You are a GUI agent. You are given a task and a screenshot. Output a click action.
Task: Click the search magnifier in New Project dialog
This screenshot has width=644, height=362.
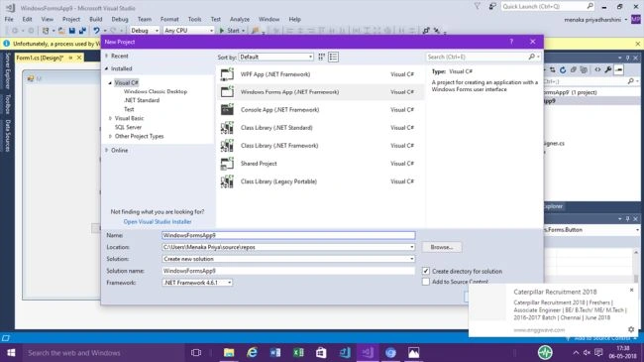(x=531, y=57)
